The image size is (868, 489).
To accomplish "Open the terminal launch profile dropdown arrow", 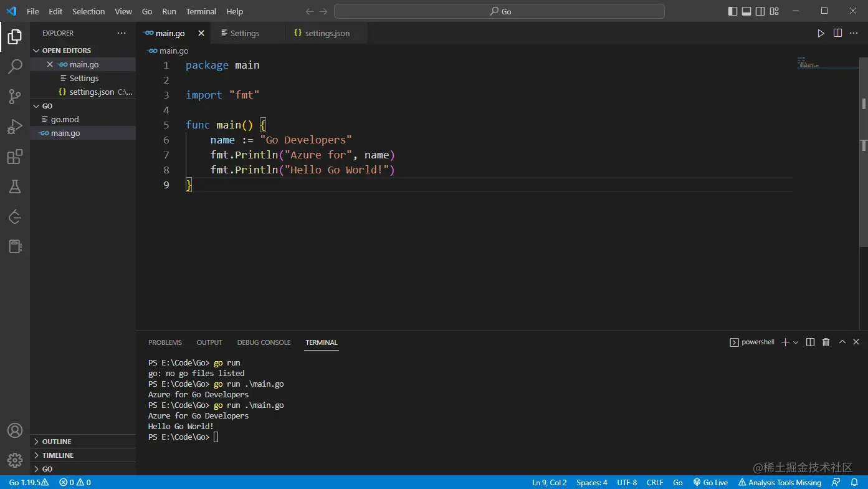I will click(x=796, y=342).
